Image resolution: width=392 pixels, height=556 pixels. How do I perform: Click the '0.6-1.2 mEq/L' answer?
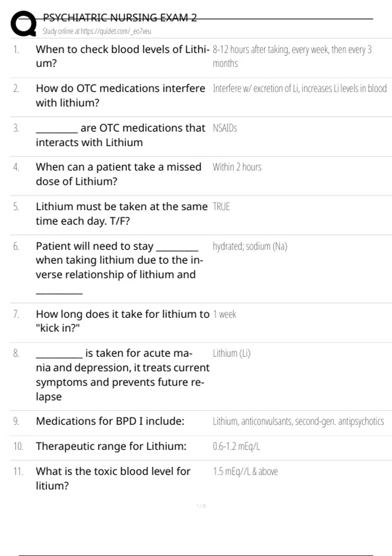pos(236,446)
